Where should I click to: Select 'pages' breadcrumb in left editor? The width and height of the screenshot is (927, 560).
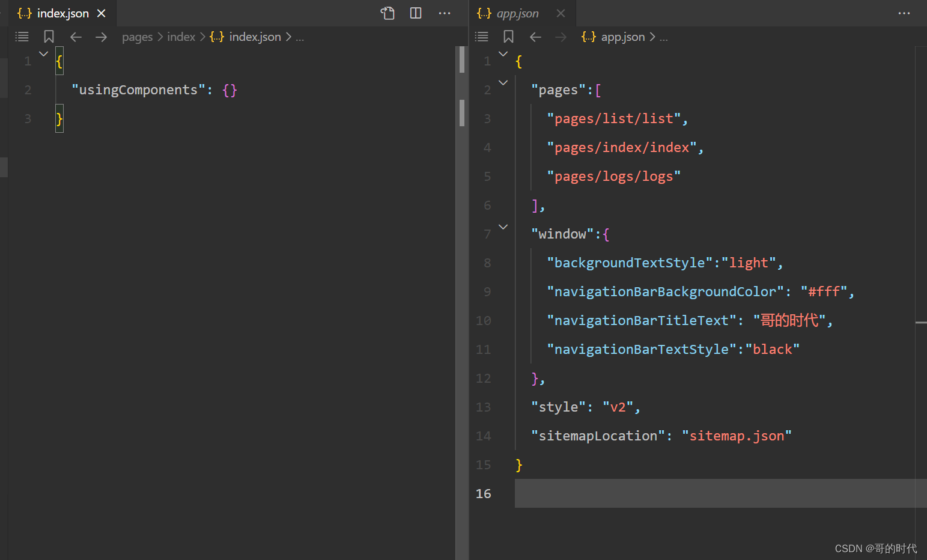pos(138,37)
